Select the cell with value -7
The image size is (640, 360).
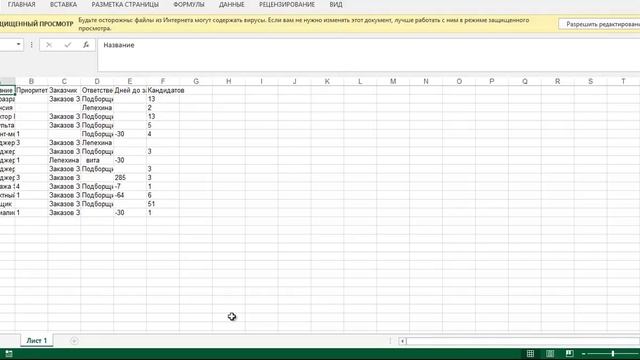130,186
